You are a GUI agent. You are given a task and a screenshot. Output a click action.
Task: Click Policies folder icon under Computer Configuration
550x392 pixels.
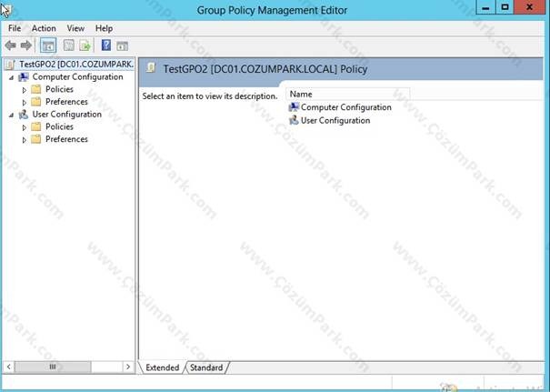point(36,89)
